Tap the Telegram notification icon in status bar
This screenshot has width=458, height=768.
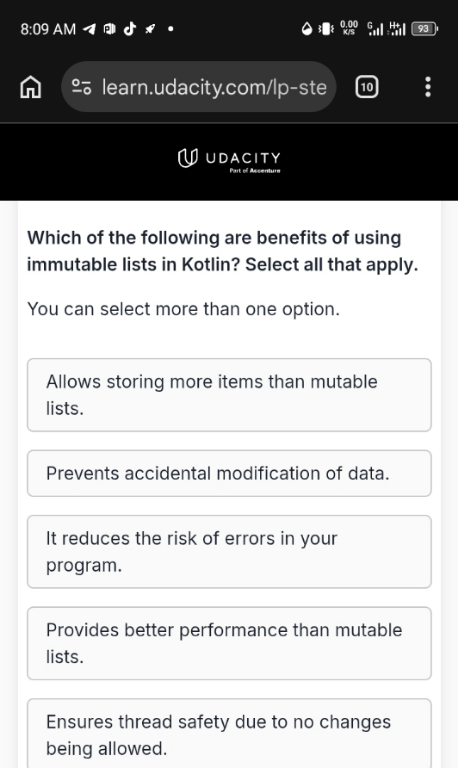coord(89,29)
